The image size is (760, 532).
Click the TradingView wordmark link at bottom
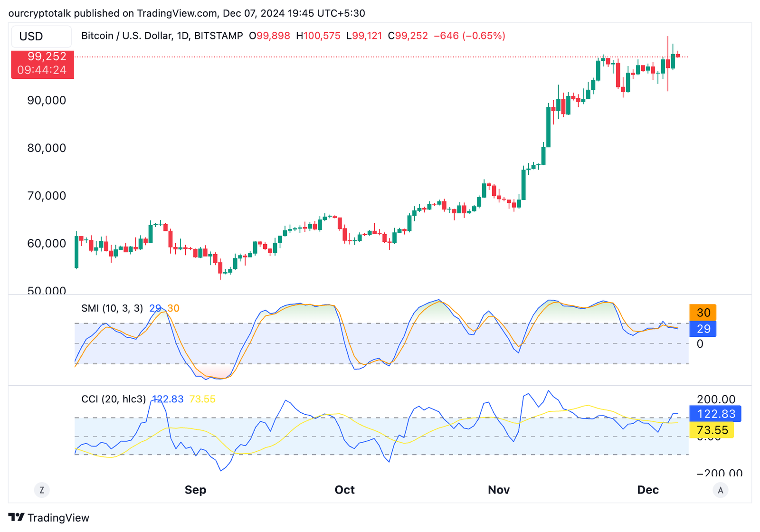point(58,518)
